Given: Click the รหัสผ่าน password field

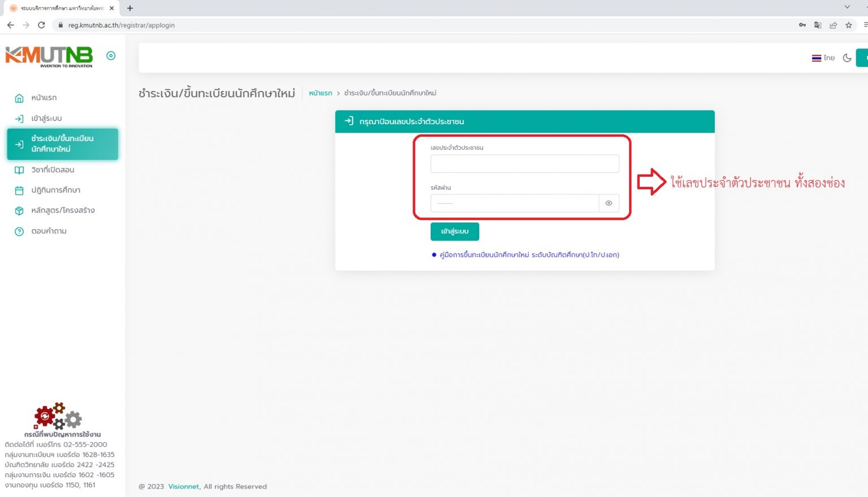Looking at the screenshot, I should (514, 203).
